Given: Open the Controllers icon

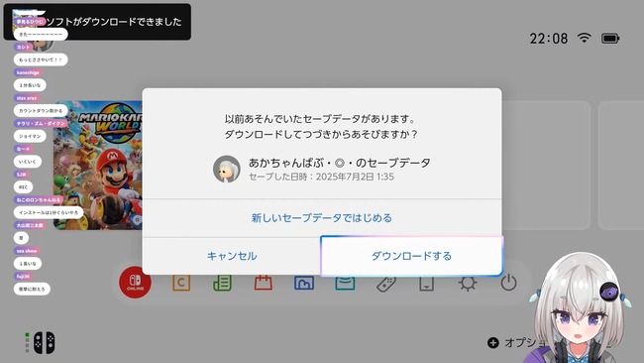Looking at the screenshot, I should (x=386, y=283).
